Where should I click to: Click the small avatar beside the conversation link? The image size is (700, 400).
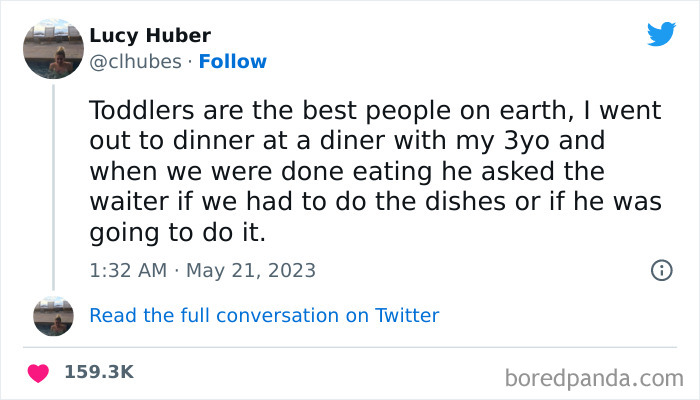[53, 315]
